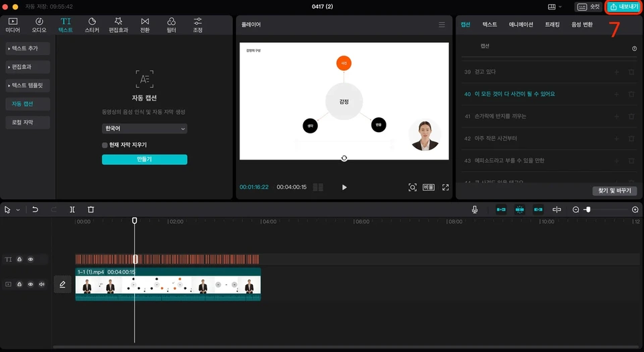
Task: Click the preview axis align icon in timeline toolbar
Action: 557,210
